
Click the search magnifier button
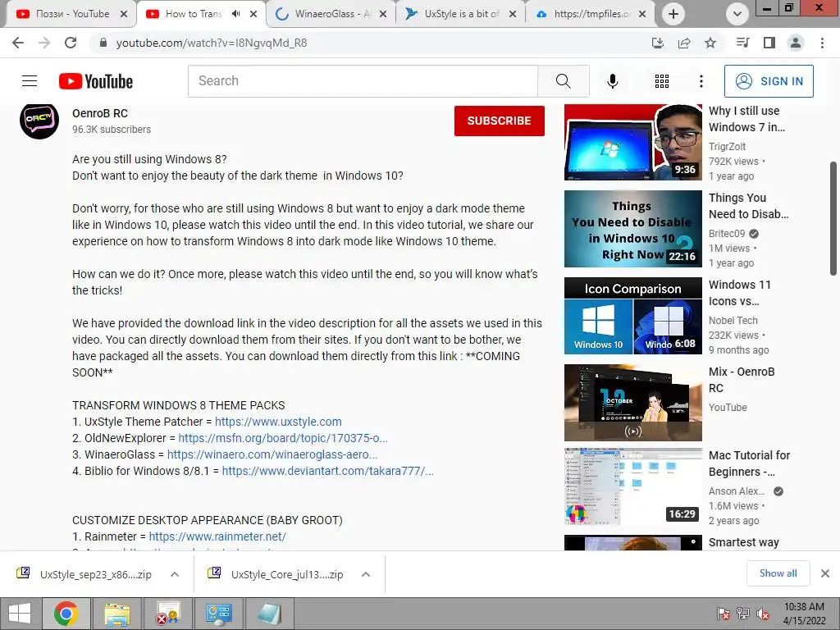click(563, 81)
